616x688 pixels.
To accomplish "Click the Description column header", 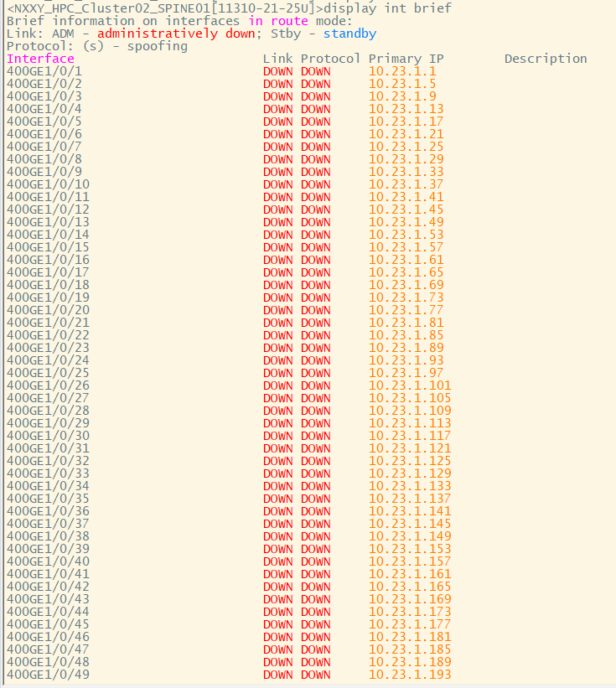I will (x=546, y=59).
